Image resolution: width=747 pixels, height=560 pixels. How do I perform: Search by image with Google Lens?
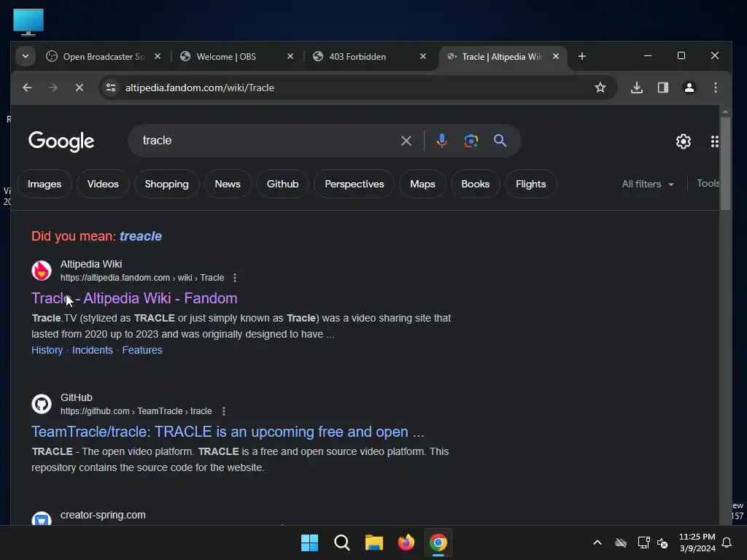(471, 141)
